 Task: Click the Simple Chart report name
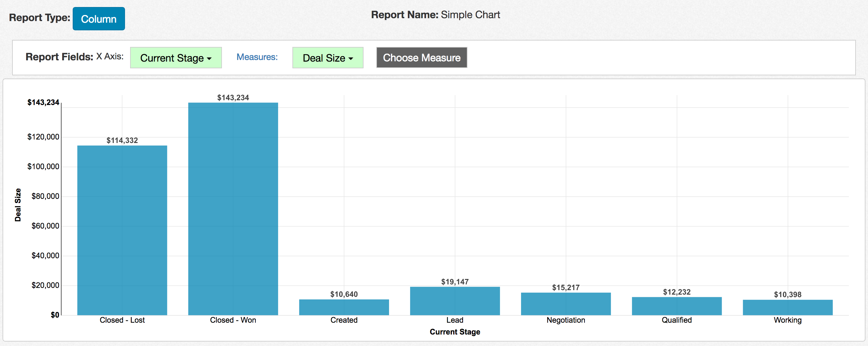[470, 15]
